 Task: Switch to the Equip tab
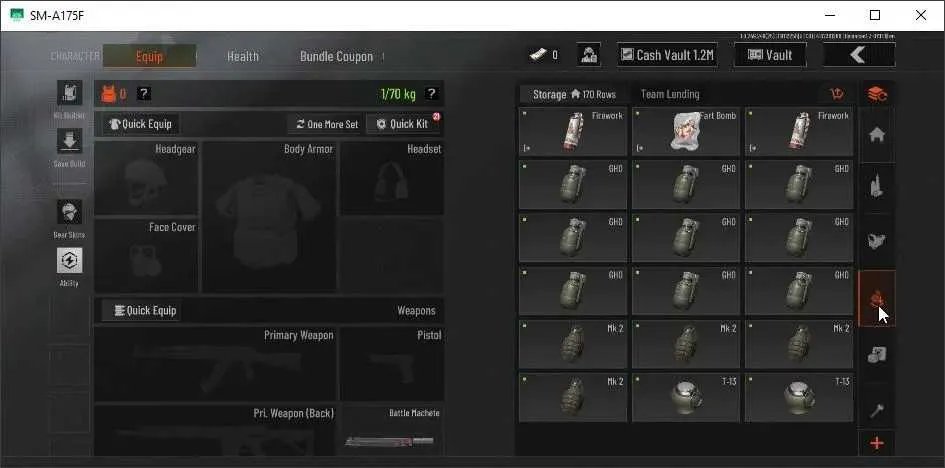pos(149,56)
